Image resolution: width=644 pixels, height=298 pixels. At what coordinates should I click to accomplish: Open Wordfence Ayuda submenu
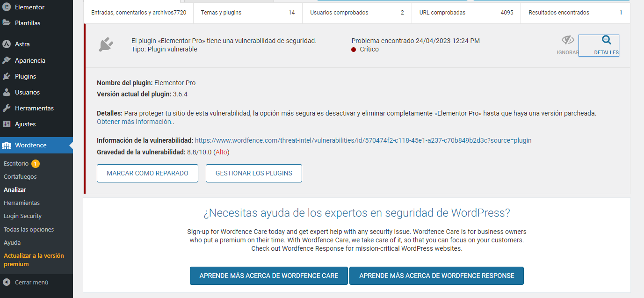click(x=12, y=242)
